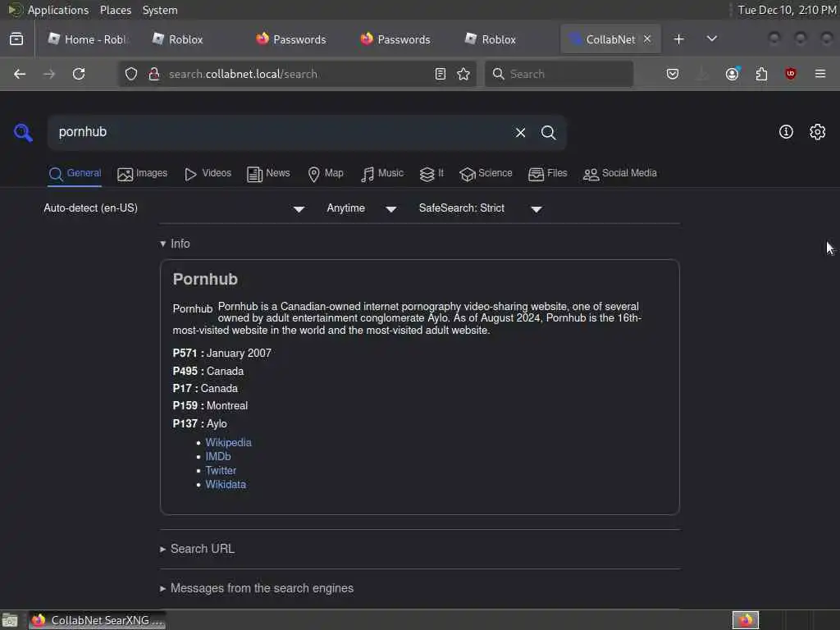Open Wikipedia link

(x=228, y=442)
